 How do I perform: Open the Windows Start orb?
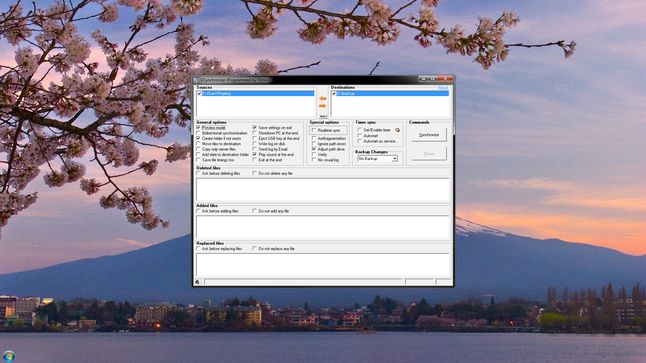9,356
